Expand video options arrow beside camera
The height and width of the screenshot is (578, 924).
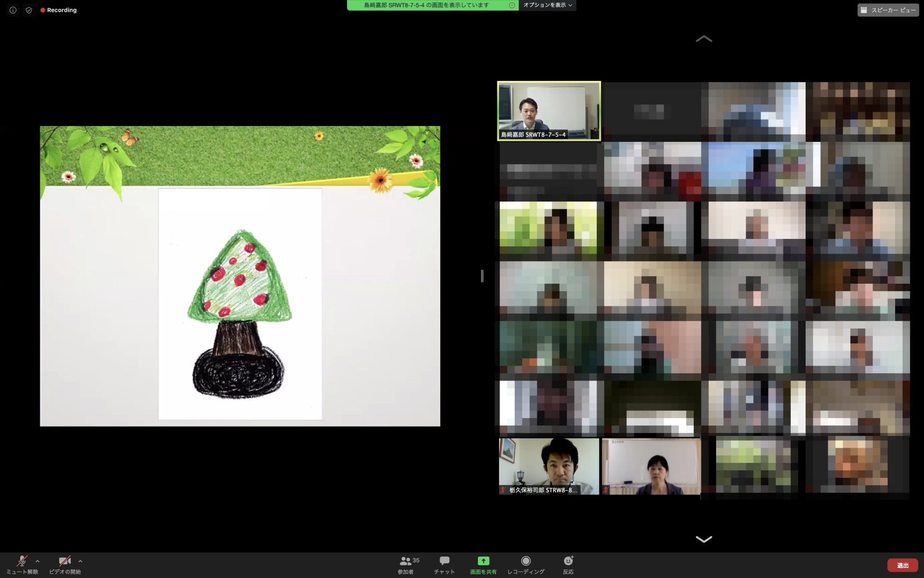pos(80,561)
